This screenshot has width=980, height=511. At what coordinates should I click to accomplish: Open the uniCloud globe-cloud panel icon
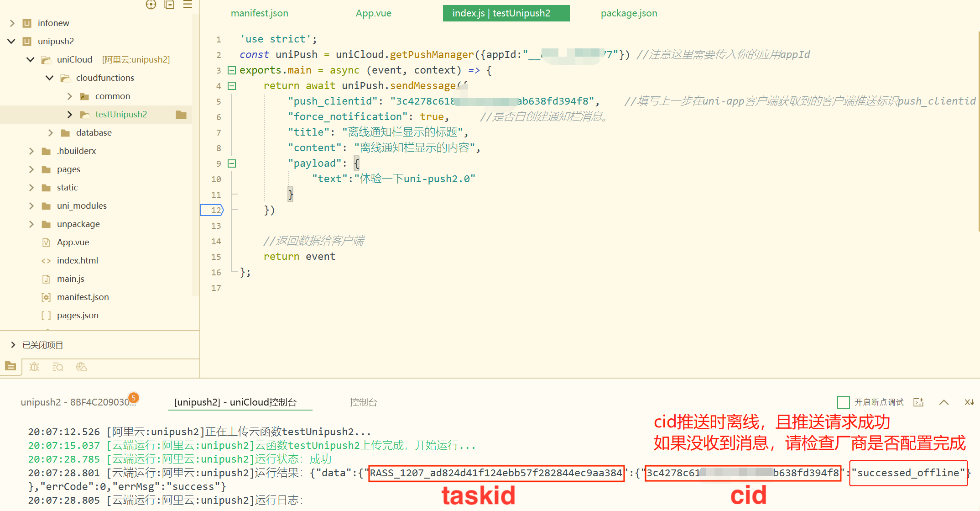click(82, 367)
